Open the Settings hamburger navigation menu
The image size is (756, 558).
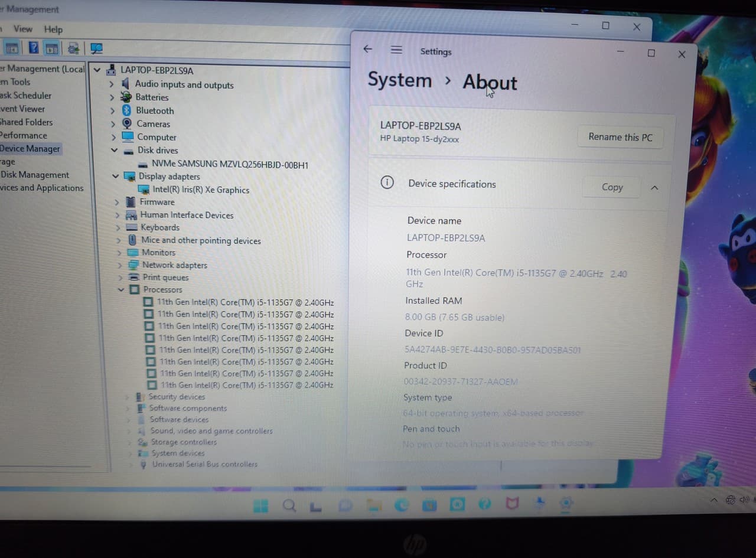click(396, 50)
